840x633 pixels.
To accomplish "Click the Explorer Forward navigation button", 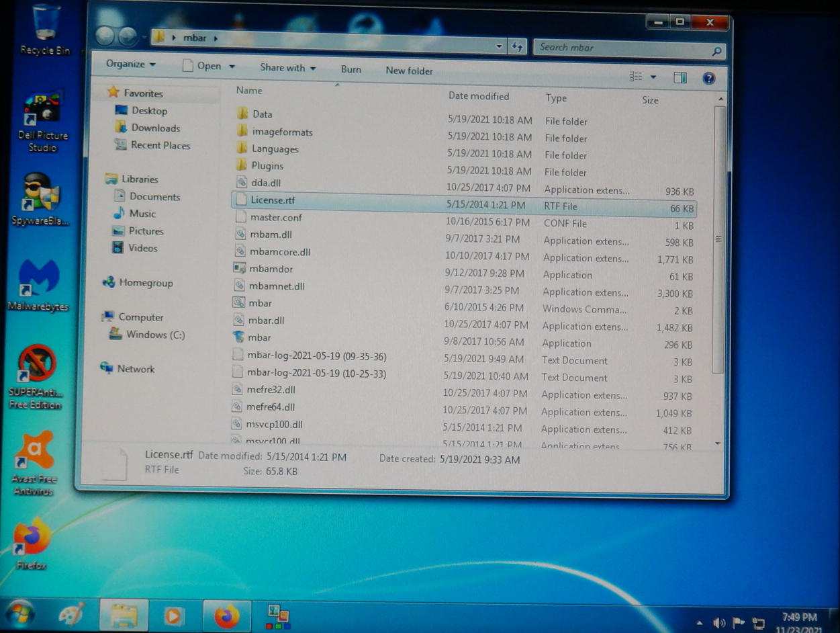I will click(x=128, y=36).
